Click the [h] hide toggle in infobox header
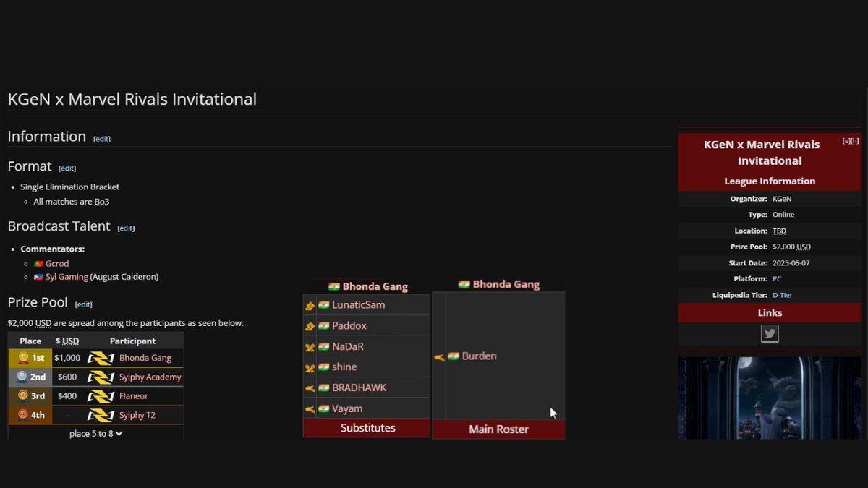 (855, 141)
